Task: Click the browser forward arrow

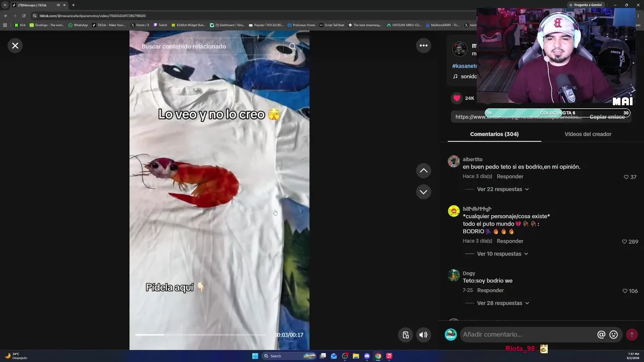Action: click(14, 16)
